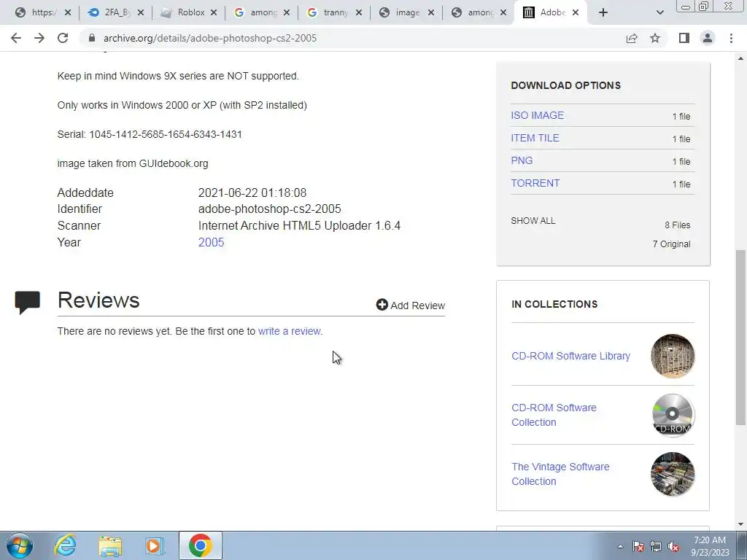Open the PNG download option
Image resolution: width=747 pixels, height=560 pixels.
click(522, 160)
